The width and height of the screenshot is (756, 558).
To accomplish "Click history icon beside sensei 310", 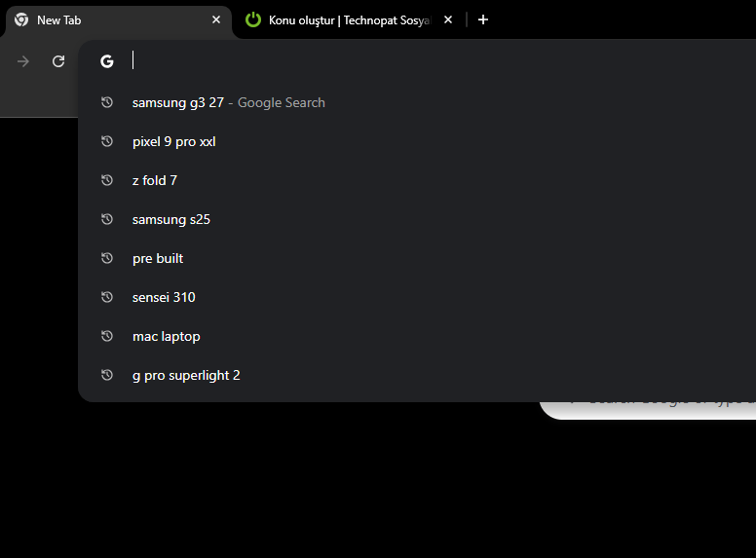I will click(107, 297).
